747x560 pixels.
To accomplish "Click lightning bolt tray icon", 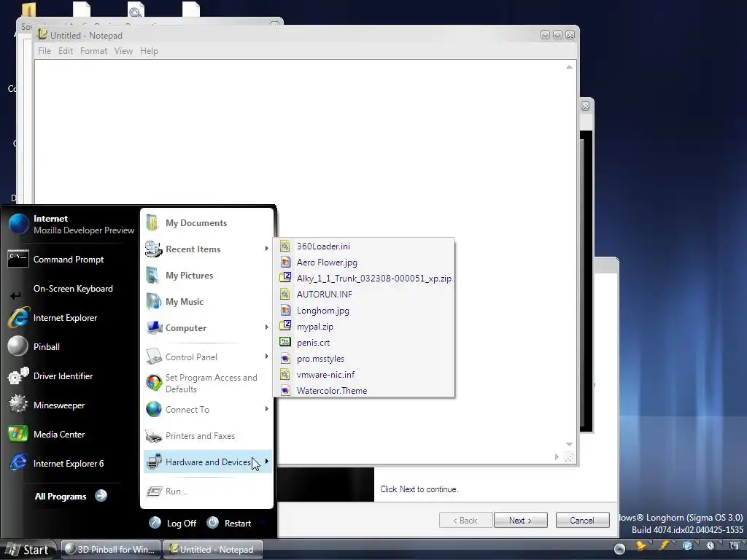I will (664, 545).
